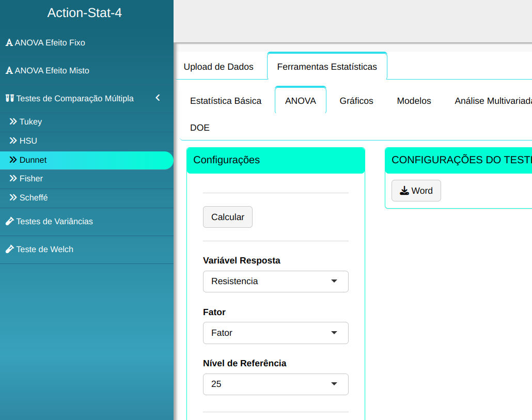Viewport: 532px width, 420px height.
Task: Open the Fator dropdown
Action: click(x=275, y=333)
